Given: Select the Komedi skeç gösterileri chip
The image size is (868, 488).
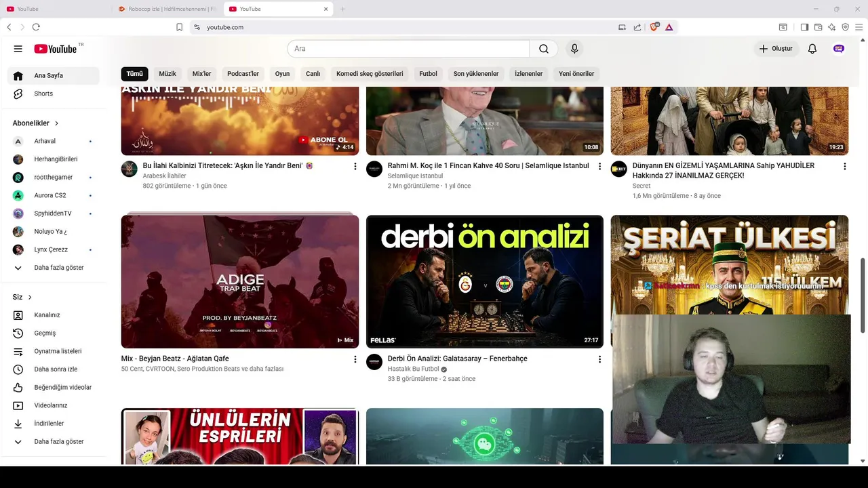Looking at the screenshot, I should pos(370,74).
